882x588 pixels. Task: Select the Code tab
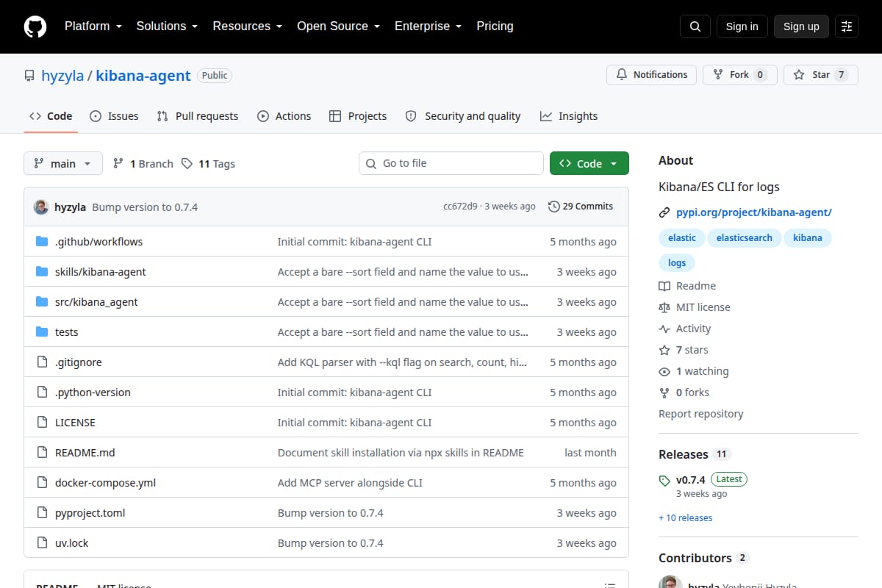pos(51,116)
